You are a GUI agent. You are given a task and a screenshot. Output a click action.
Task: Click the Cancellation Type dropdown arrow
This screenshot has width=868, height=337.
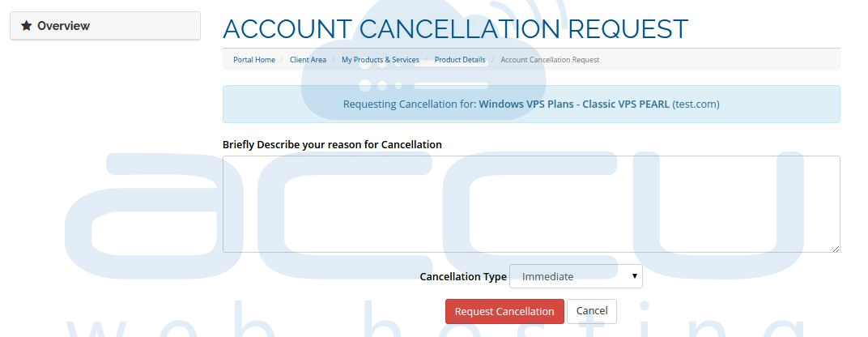(634, 276)
